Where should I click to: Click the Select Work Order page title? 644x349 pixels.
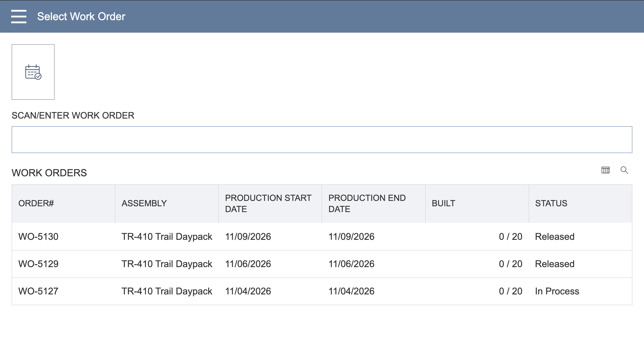click(x=81, y=17)
